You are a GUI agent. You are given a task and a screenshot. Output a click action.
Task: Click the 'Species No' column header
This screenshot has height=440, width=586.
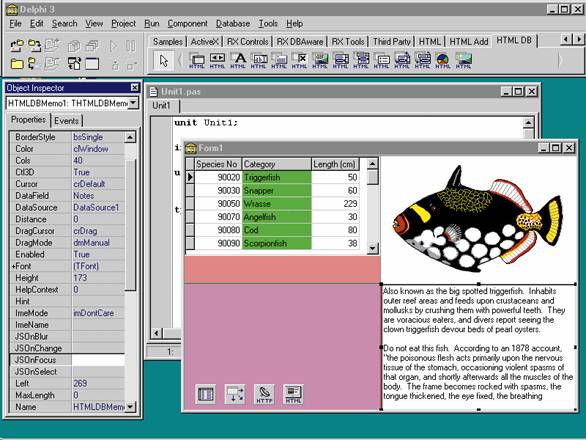218,164
